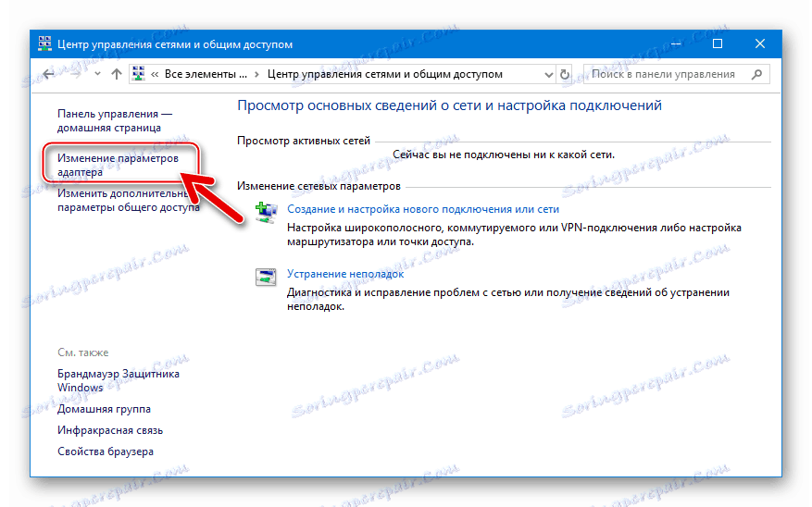Click the search magnifier icon
Image resolution: width=812 pixels, height=507 pixels.
(x=757, y=74)
